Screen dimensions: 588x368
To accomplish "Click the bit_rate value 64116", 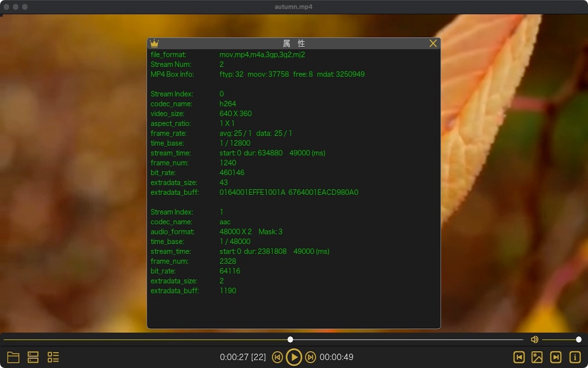I will click(230, 271).
